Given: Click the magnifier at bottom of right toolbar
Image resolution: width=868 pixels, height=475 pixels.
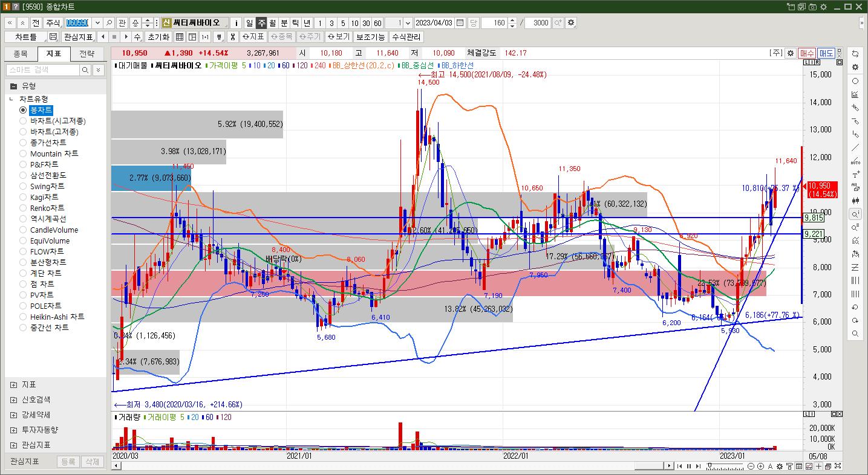Looking at the screenshot, I should (x=855, y=334).
